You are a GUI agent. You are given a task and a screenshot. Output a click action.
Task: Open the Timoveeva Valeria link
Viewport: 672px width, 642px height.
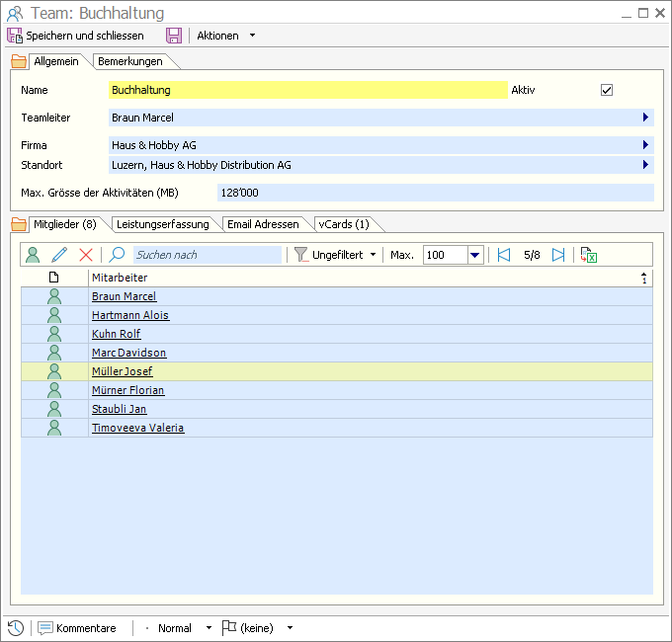pyautogui.click(x=138, y=428)
